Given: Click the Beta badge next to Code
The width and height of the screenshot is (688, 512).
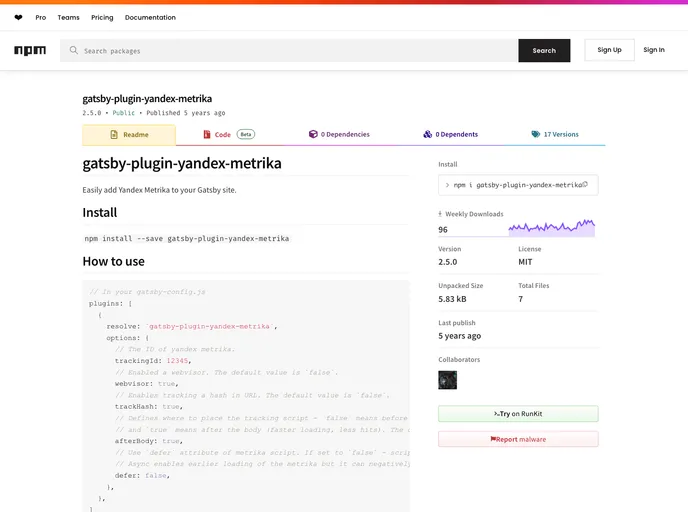Looking at the screenshot, I should (246, 134).
